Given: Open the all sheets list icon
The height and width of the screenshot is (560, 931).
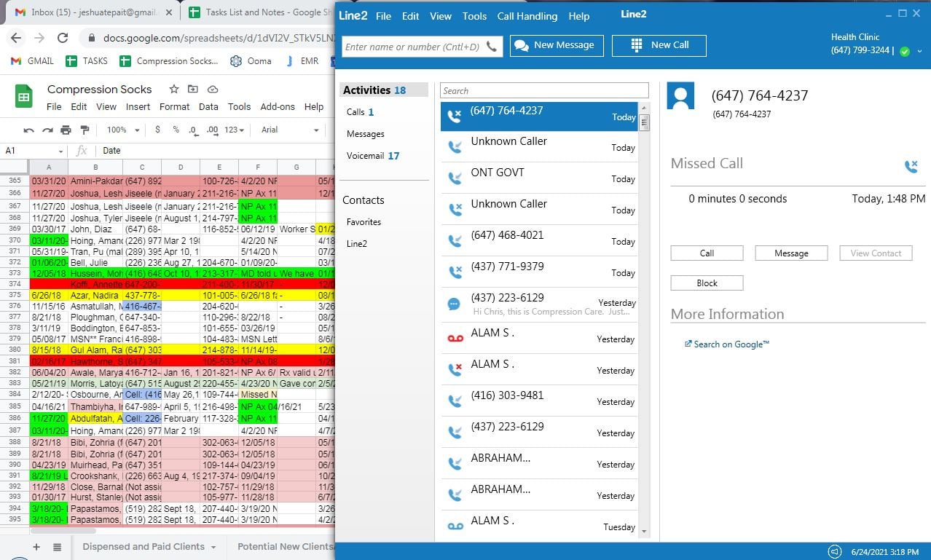Looking at the screenshot, I should pos(57,547).
